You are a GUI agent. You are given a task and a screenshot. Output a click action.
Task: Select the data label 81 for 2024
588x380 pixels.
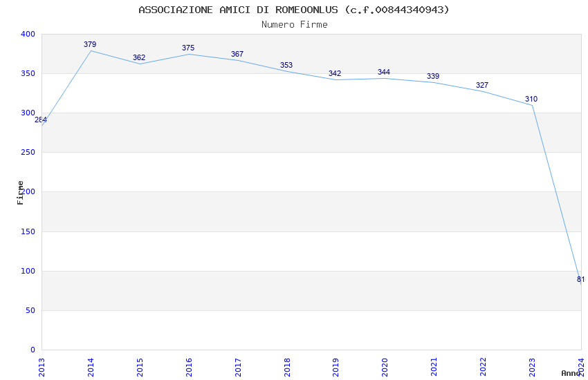(x=581, y=279)
